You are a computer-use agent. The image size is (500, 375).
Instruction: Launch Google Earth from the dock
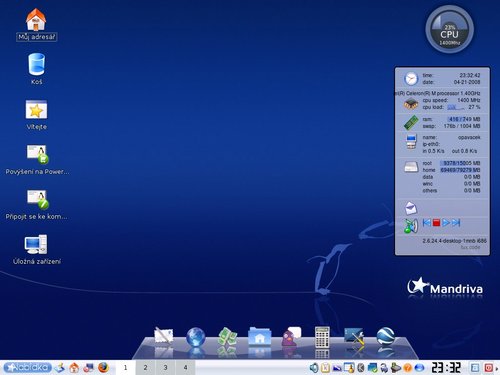[386, 337]
